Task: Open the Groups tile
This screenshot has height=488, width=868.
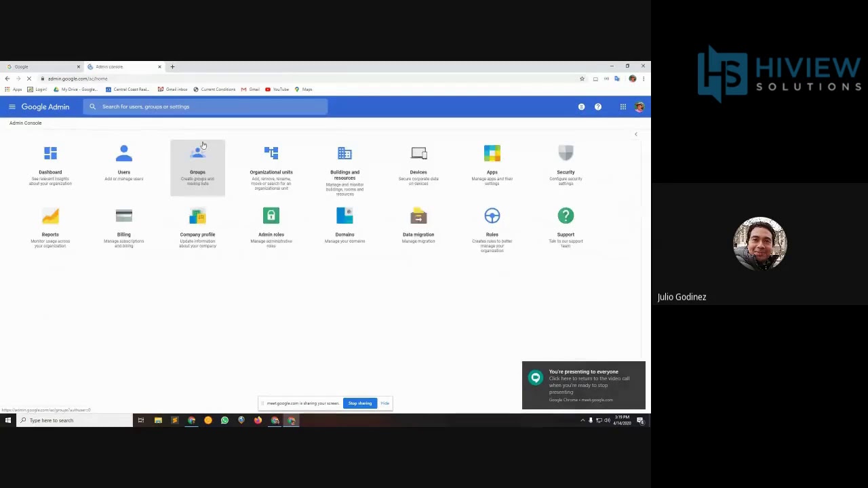Action: pos(197,167)
